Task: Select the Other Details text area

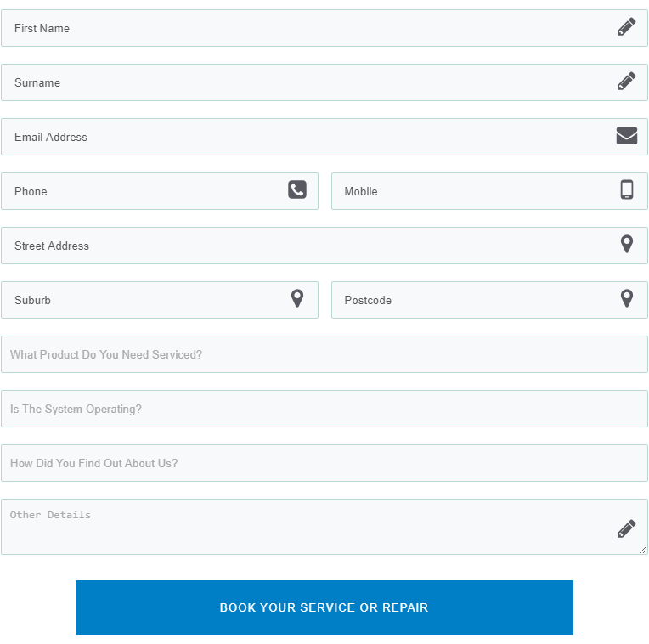Action: click(x=324, y=527)
